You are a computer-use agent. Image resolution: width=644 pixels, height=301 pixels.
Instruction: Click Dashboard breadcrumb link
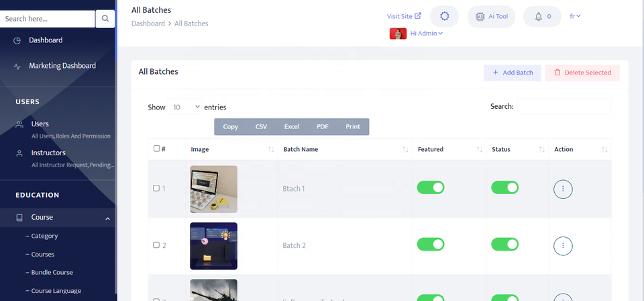coord(148,24)
